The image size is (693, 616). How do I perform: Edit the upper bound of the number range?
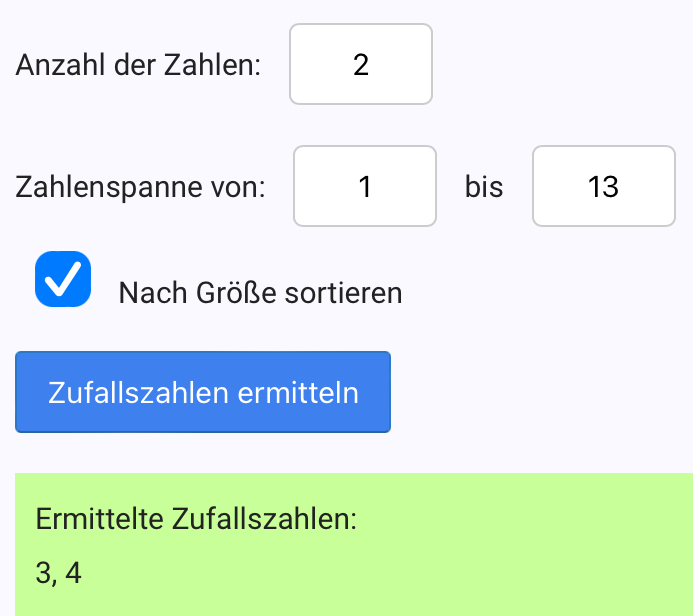point(604,186)
